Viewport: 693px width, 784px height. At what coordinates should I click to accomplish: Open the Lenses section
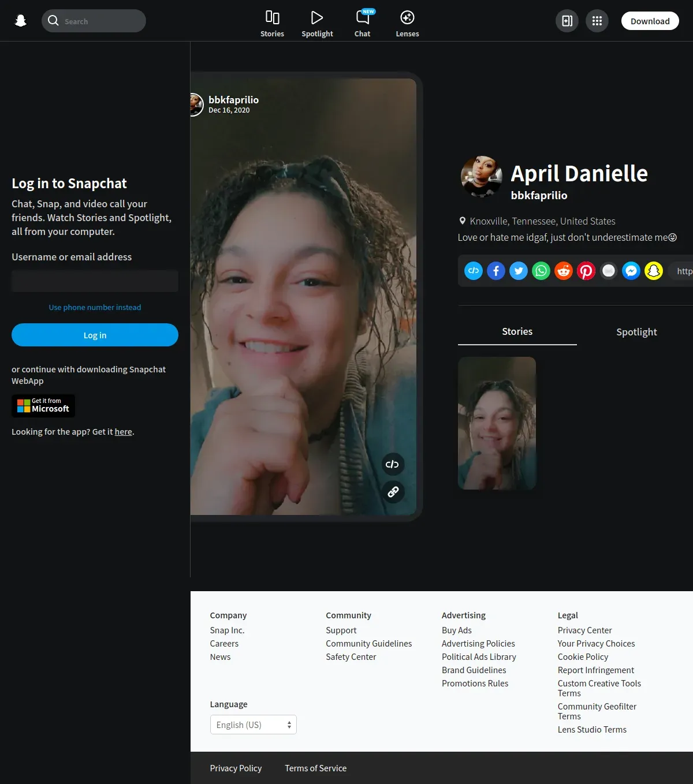[407, 24]
